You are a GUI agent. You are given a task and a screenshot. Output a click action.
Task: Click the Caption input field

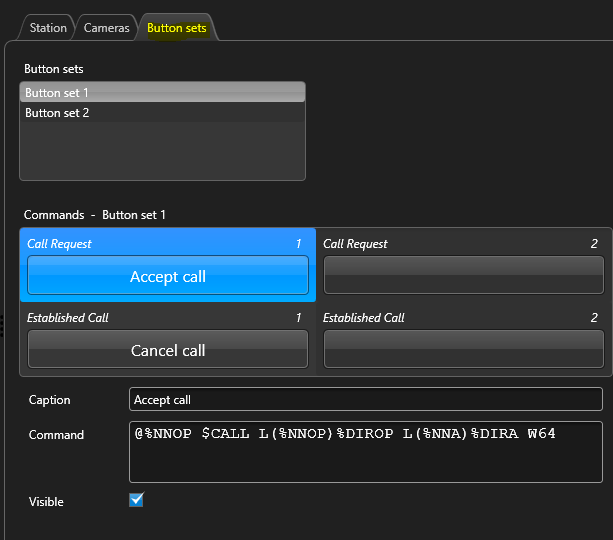point(366,399)
